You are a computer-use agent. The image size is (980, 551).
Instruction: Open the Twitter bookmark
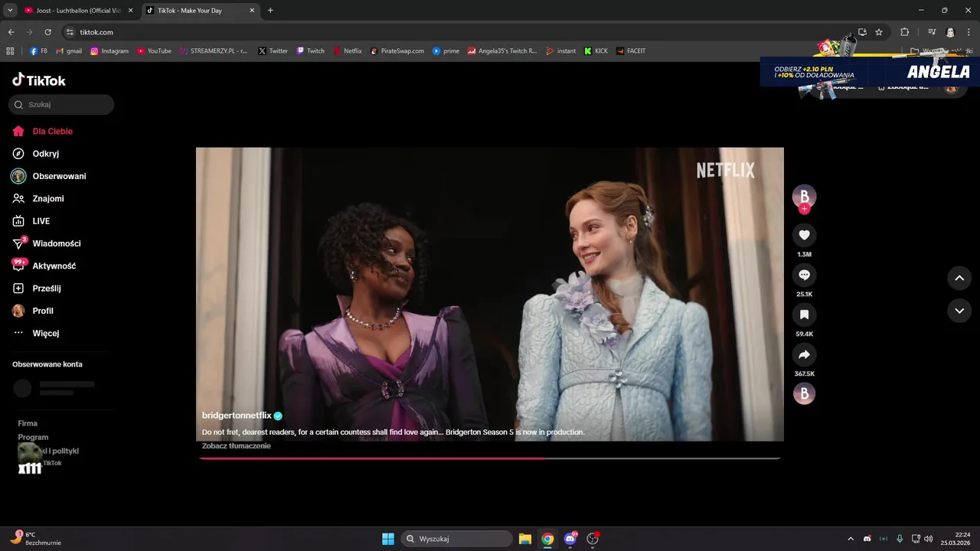273,51
